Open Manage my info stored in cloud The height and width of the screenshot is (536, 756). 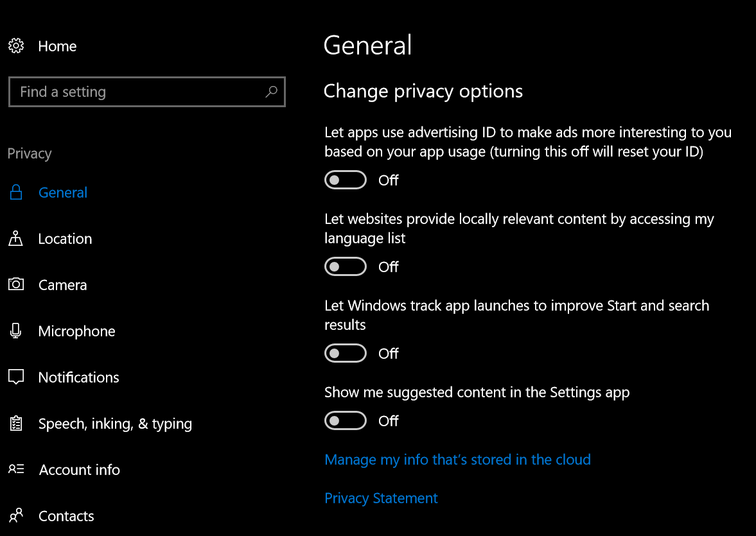click(457, 460)
